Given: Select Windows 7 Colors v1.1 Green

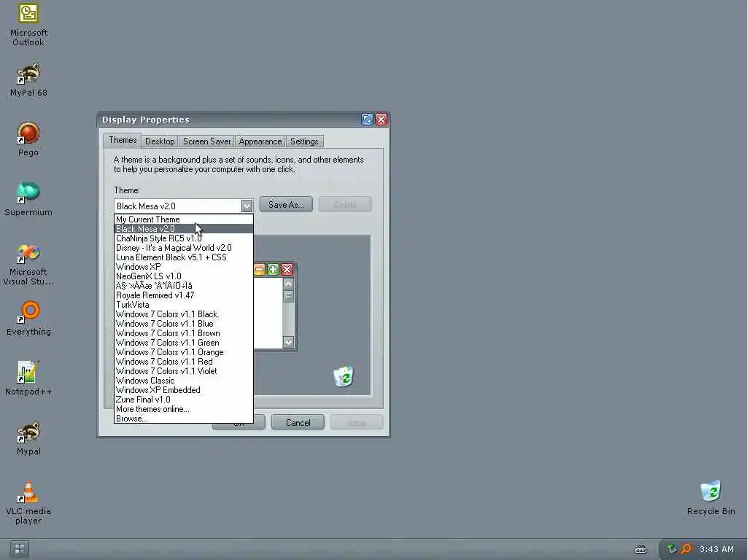Looking at the screenshot, I should pyautogui.click(x=184, y=343).
